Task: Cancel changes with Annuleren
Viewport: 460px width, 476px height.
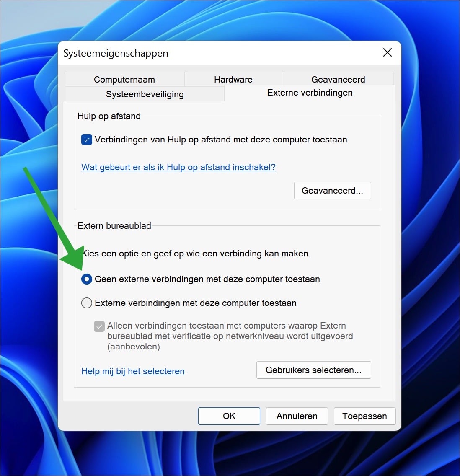Action: pyautogui.click(x=297, y=416)
